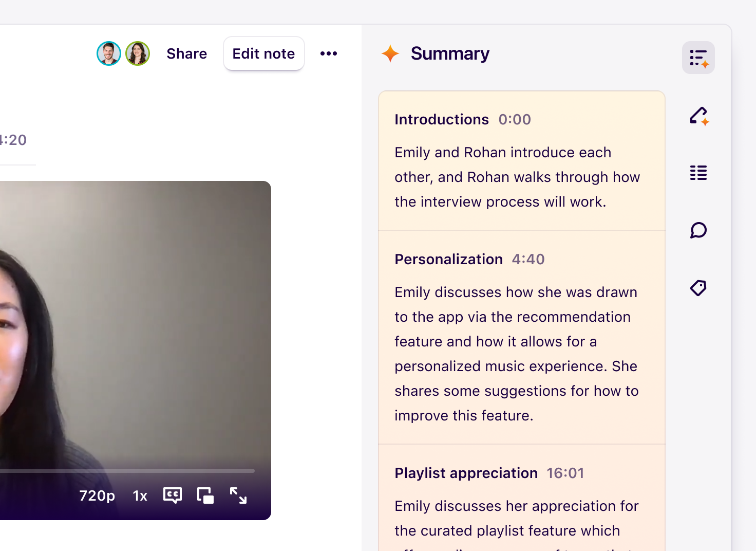This screenshot has height=551, width=756.
Task: Open the AI Summary panel
Action: point(698,58)
